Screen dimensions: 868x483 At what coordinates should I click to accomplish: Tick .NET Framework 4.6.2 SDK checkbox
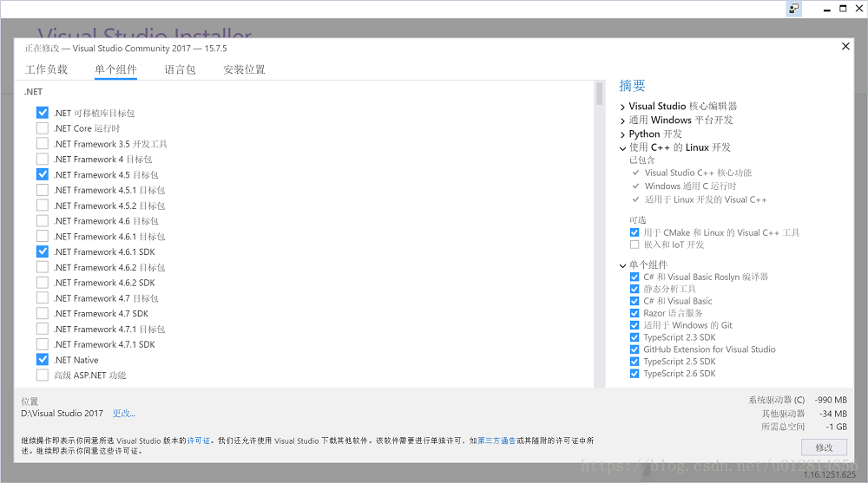42,283
